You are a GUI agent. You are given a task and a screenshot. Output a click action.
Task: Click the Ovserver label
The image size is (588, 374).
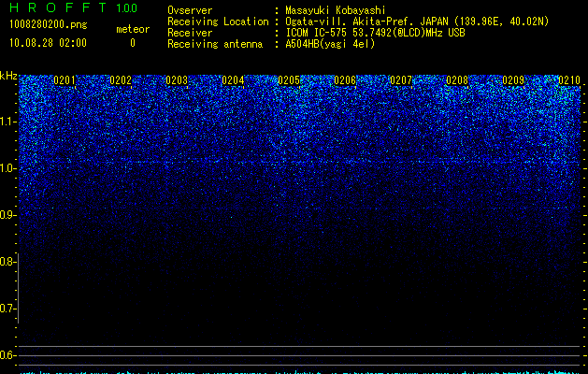(x=190, y=10)
